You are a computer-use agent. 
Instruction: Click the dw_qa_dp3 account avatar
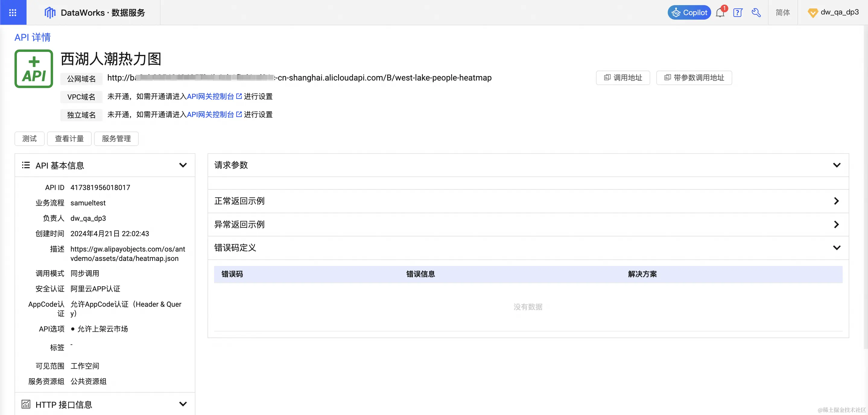click(813, 13)
